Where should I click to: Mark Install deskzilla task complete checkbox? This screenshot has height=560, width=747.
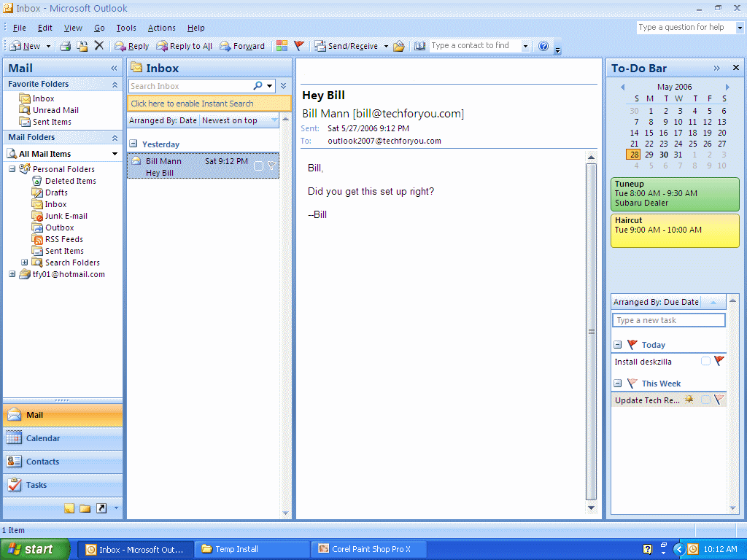click(x=705, y=361)
